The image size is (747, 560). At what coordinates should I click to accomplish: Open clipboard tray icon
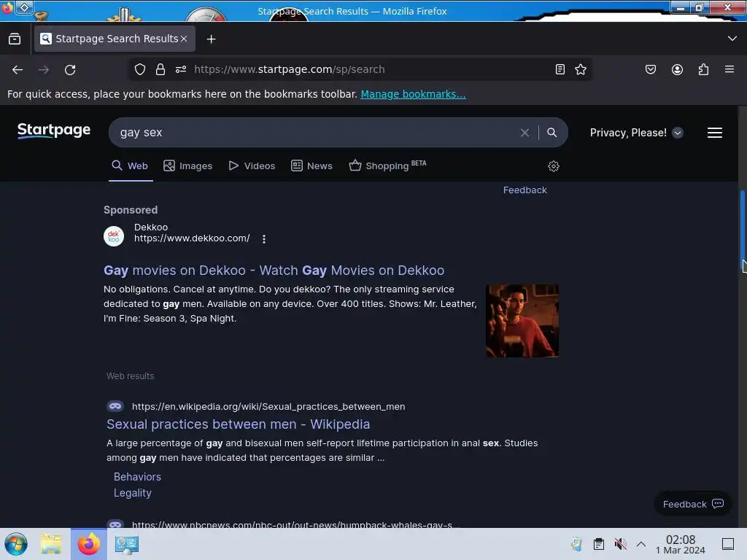point(598,544)
